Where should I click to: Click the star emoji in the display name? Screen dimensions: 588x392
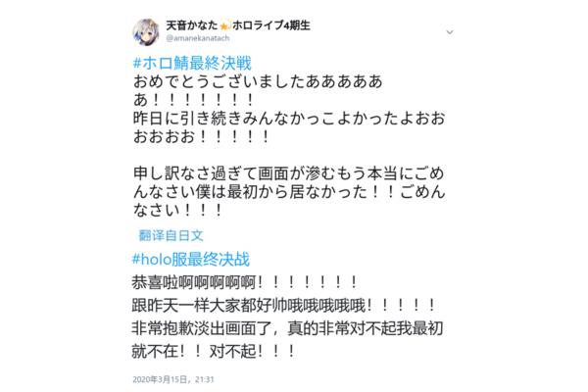pyautogui.click(x=224, y=25)
